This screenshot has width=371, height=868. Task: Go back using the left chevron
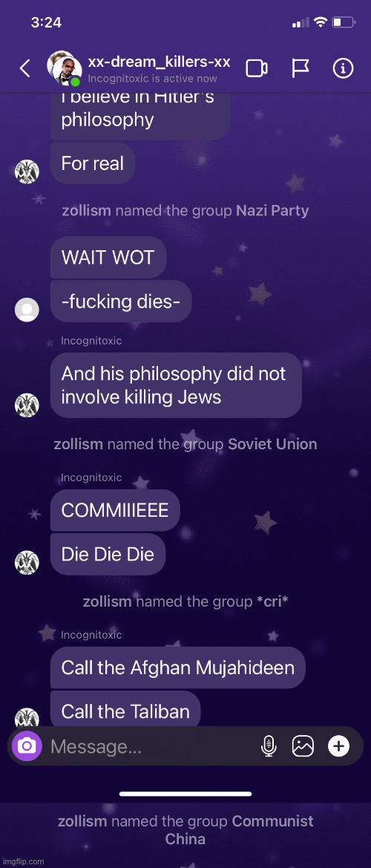(25, 68)
